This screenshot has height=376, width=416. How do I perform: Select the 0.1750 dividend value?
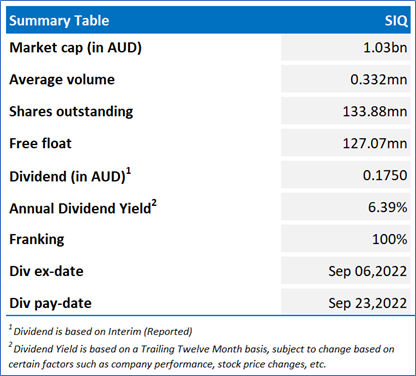(x=385, y=175)
